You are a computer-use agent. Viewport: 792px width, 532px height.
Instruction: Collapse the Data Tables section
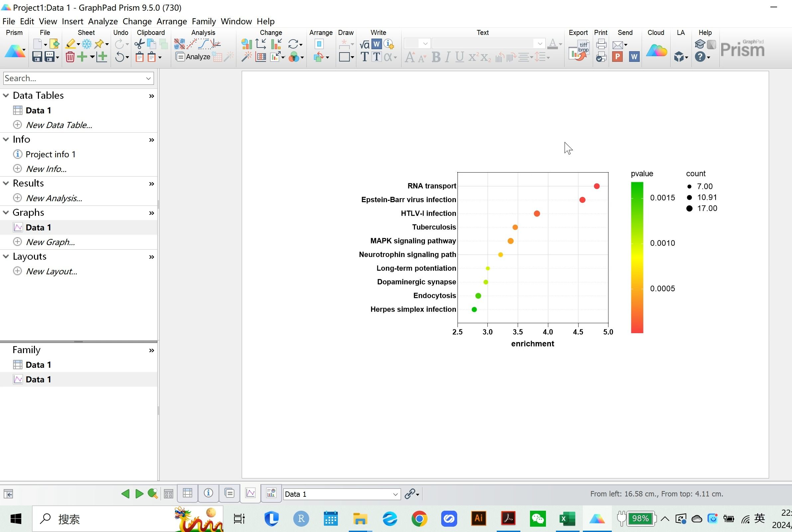point(6,95)
